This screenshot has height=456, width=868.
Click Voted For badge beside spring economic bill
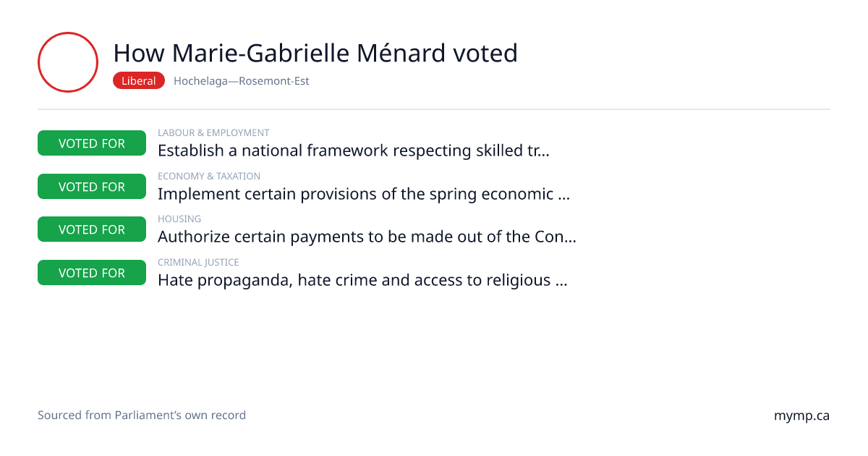click(92, 187)
